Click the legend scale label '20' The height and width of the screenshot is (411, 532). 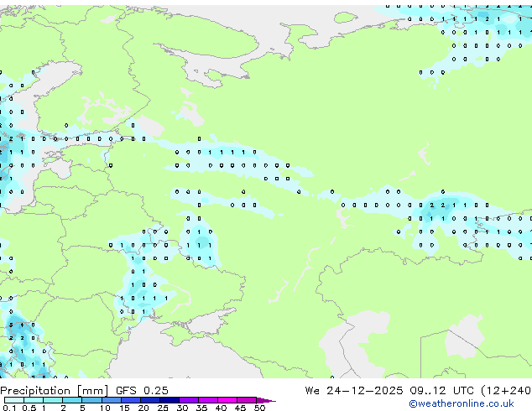(143, 408)
